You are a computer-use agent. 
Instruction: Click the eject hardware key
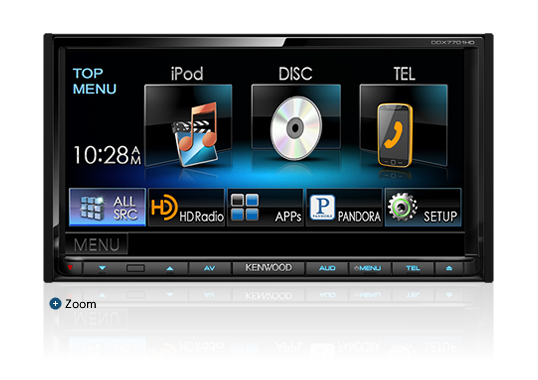[x=449, y=268]
